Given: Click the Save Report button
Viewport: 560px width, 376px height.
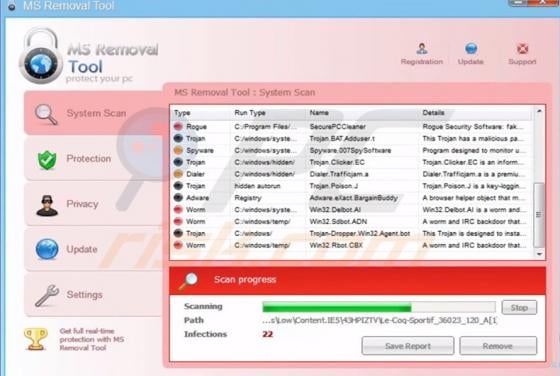Looking at the screenshot, I should pos(408,346).
